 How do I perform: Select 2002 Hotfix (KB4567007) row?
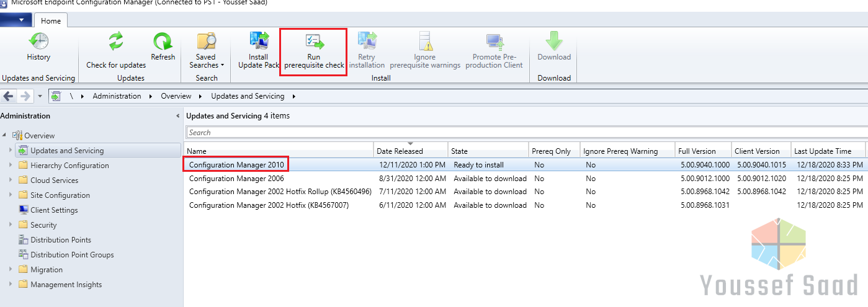(526, 205)
